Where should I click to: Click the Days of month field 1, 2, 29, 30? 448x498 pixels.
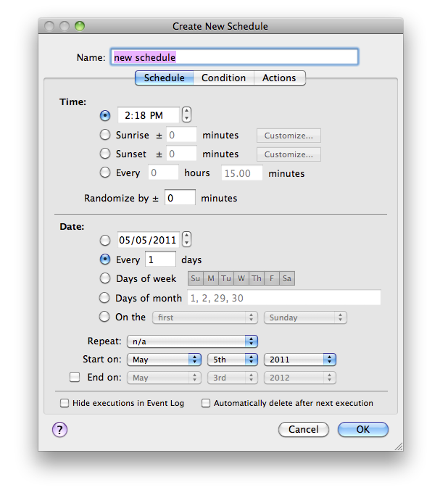(284, 298)
